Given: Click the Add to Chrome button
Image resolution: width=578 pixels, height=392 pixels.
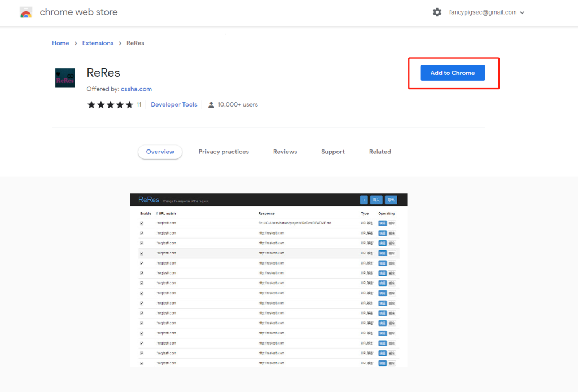Looking at the screenshot, I should click(x=452, y=73).
